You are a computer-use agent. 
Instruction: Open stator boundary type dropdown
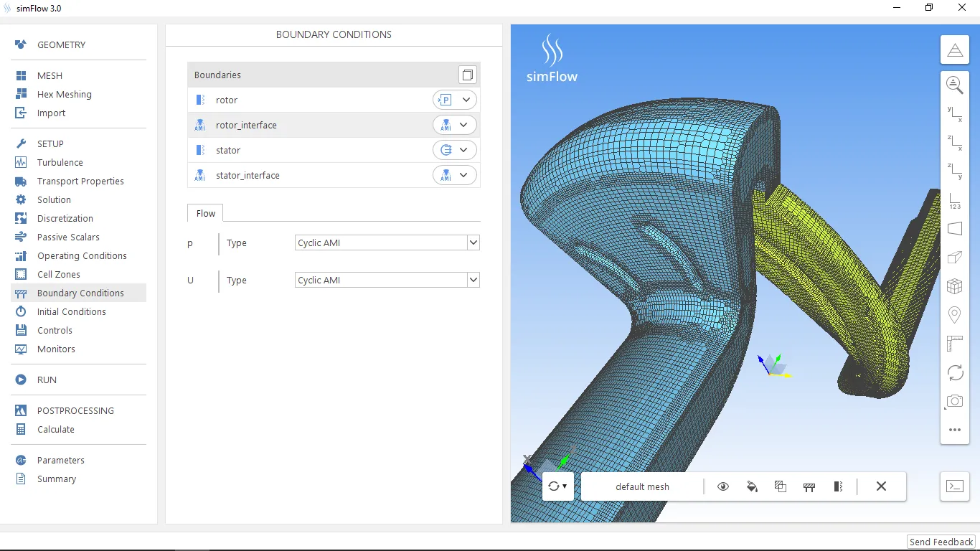455,150
